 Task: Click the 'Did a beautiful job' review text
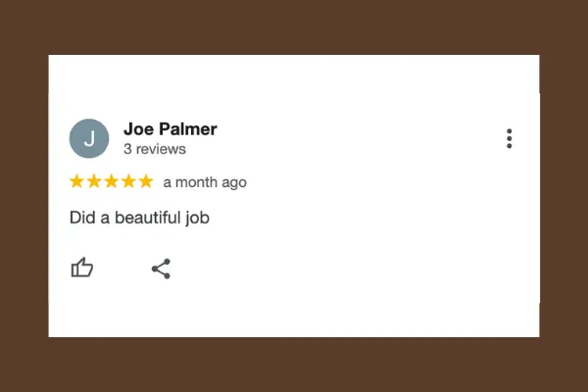(x=139, y=218)
